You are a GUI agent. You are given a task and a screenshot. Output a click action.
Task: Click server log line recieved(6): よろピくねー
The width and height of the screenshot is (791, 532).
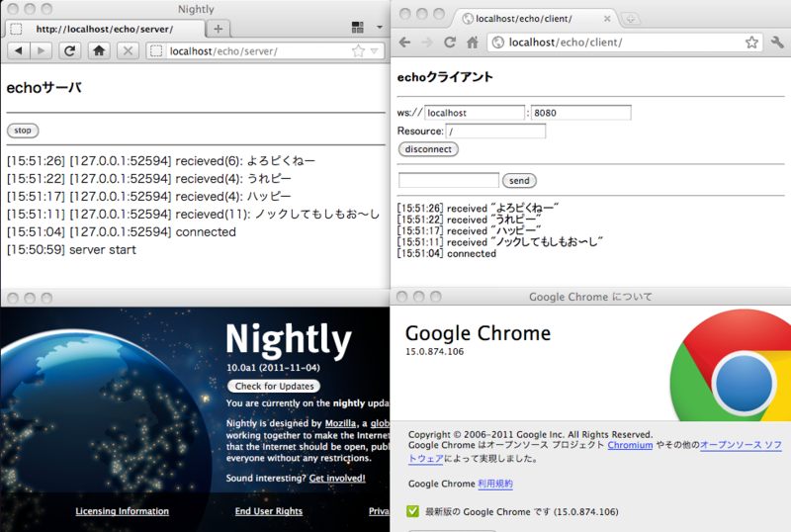tap(161, 161)
